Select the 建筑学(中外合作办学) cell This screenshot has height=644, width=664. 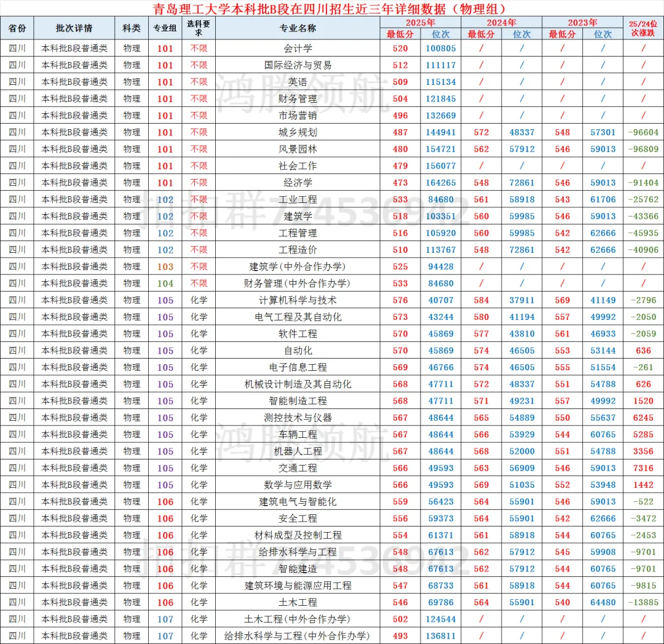click(298, 266)
